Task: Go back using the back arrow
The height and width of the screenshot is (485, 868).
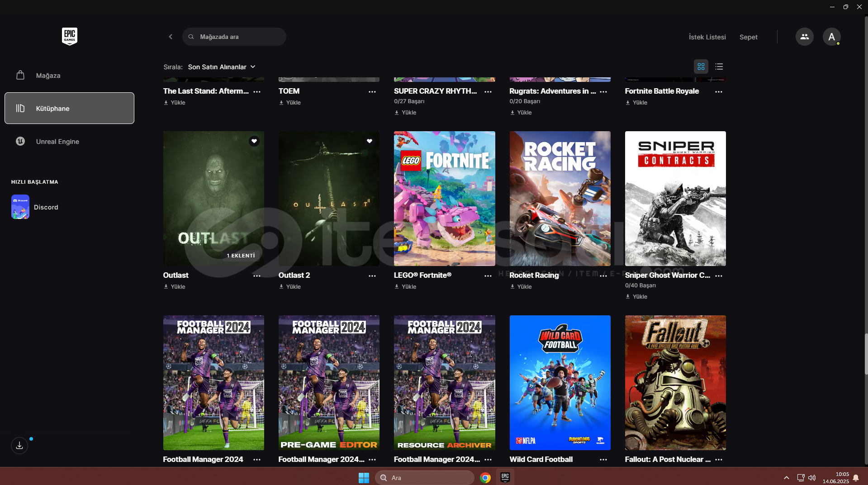Action: point(171,37)
